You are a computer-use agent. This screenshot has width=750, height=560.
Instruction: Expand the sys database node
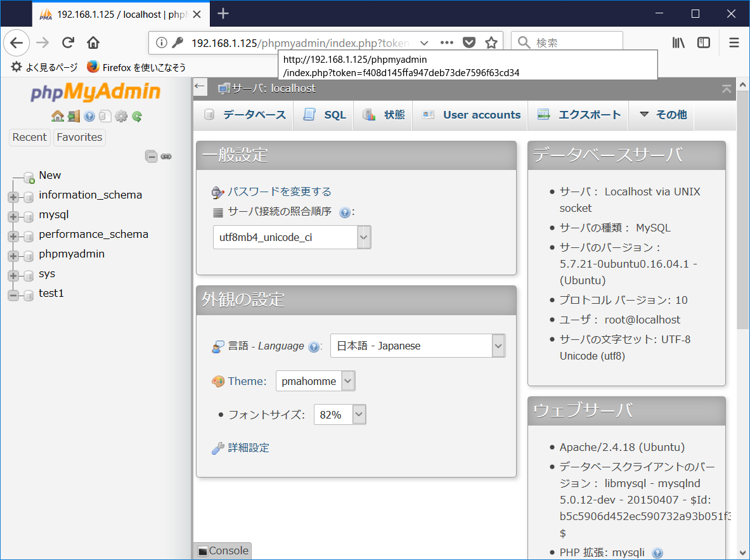pos(13,275)
